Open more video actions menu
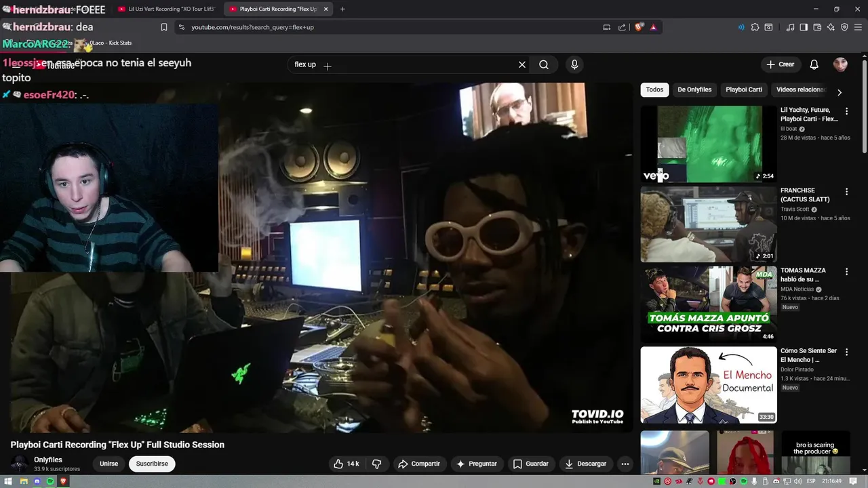Screen dimensions: 868x488 tap(625, 464)
